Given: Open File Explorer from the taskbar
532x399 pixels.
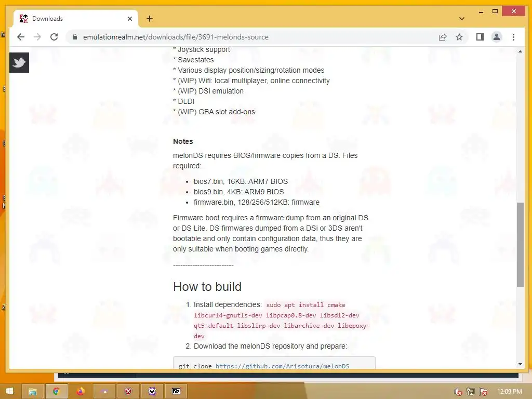Looking at the screenshot, I should (x=33, y=391).
